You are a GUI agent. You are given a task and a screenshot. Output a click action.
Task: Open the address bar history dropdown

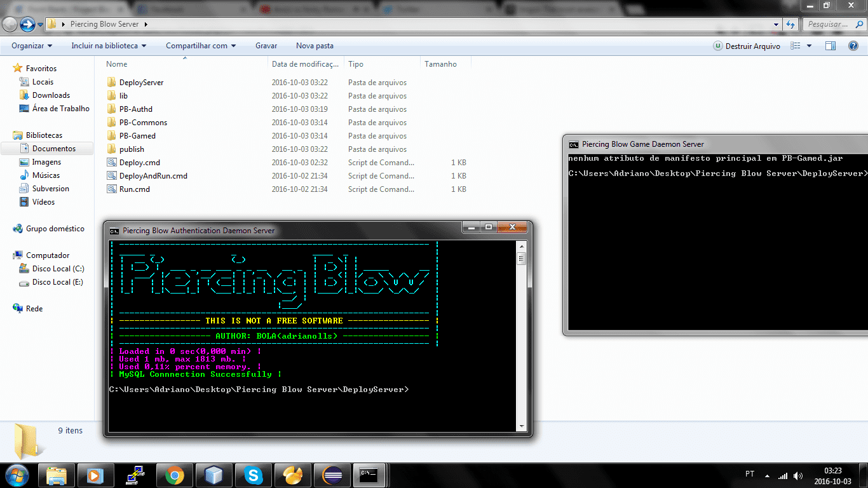click(x=776, y=24)
